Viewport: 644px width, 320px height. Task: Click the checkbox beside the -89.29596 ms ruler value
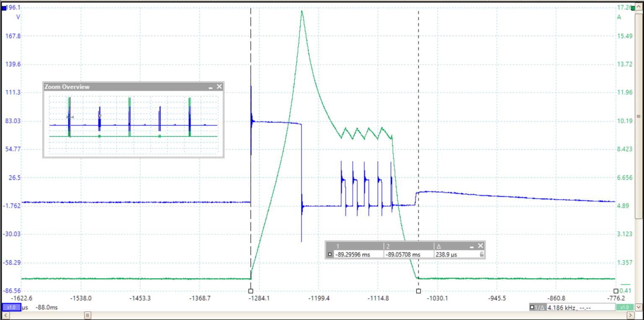[x=330, y=254]
